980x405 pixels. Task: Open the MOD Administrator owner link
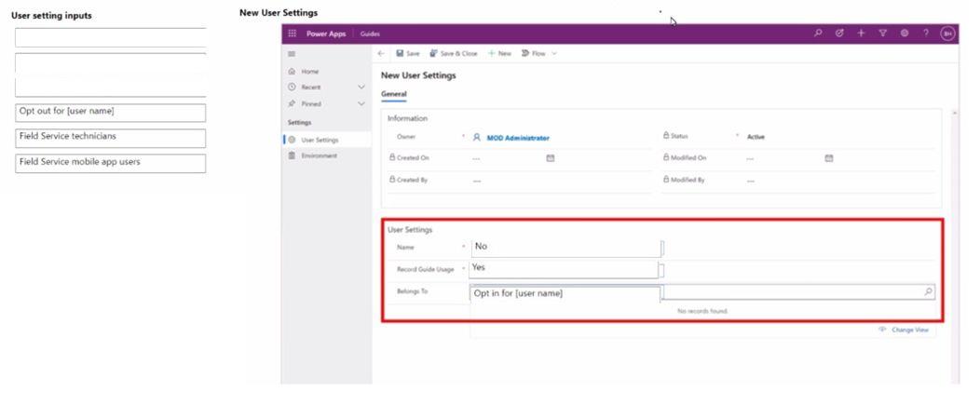pos(518,138)
